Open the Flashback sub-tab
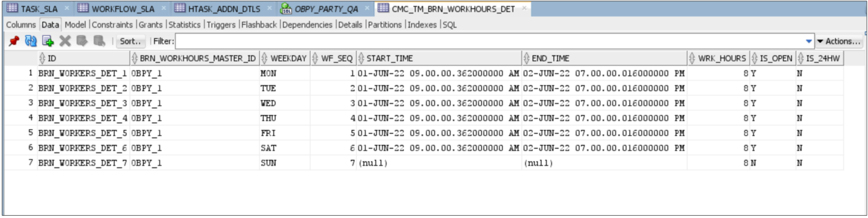Image resolution: width=868 pixels, height=218 pixels. [x=260, y=25]
